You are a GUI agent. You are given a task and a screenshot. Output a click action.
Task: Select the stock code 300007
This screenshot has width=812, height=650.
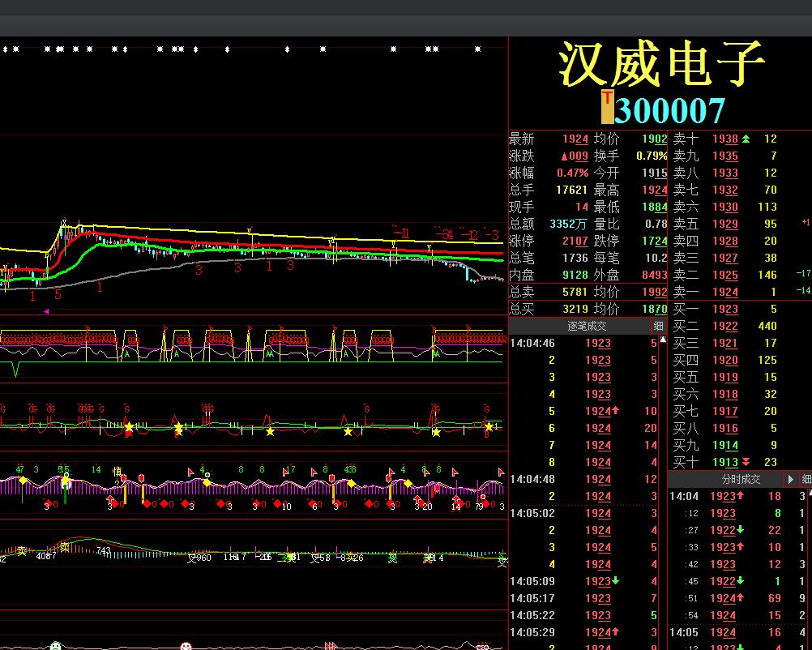point(669,110)
